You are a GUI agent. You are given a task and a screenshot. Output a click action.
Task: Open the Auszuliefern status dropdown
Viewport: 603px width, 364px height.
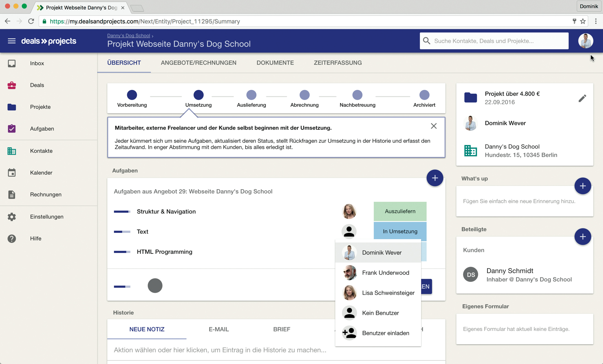point(400,211)
